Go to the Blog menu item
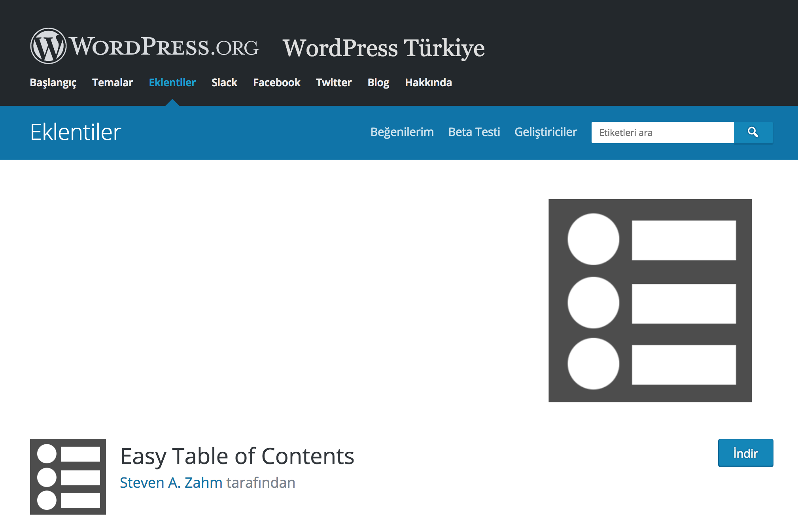This screenshot has width=798, height=532. [378, 83]
